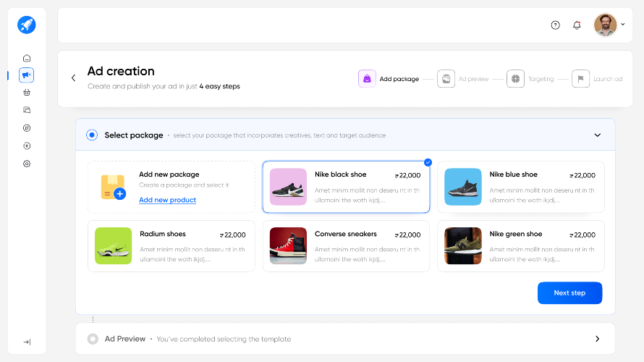
Task: Expand sidebar with arrow icon at bottom
Action: tap(27, 342)
